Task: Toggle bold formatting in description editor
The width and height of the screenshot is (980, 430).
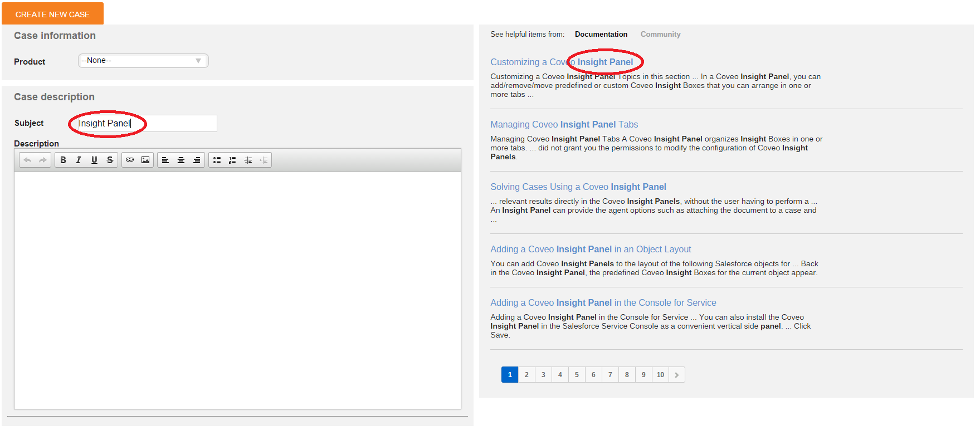Action: [x=63, y=160]
